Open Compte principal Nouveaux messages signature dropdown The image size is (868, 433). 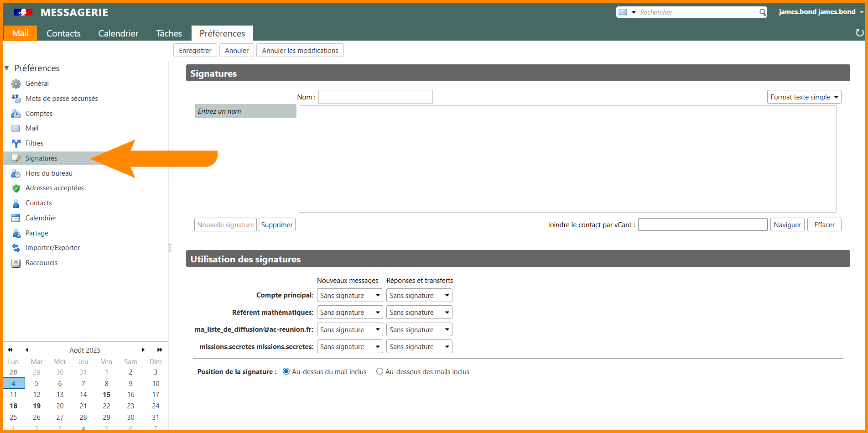(x=349, y=295)
